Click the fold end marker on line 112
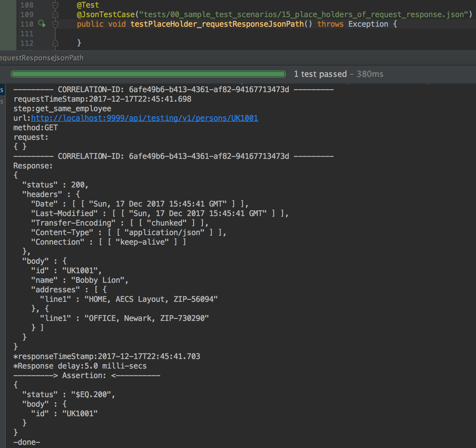The image size is (476, 448). (x=55, y=43)
